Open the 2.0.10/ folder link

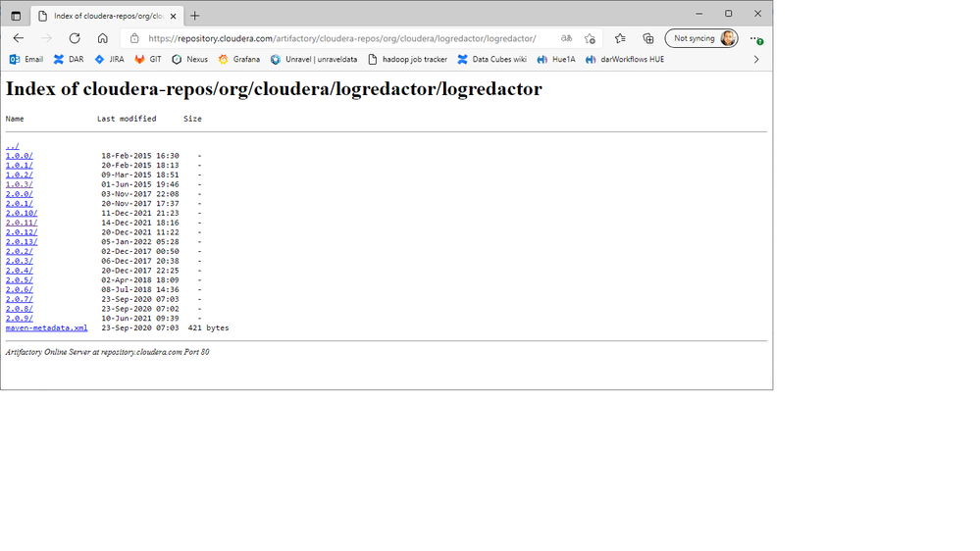tap(22, 213)
